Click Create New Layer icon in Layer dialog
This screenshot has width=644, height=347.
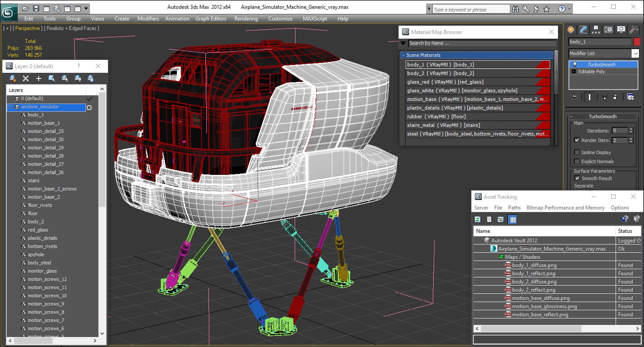click(12, 78)
